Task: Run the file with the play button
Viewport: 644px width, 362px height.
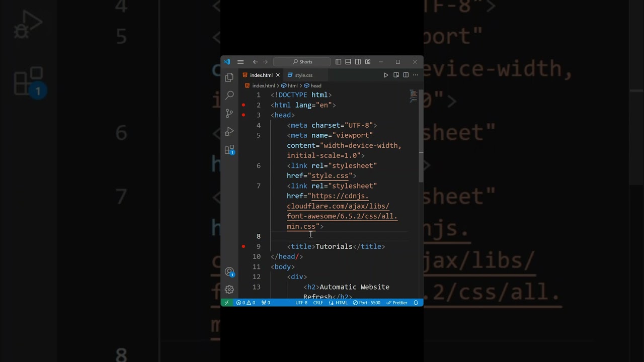Action: [386, 75]
